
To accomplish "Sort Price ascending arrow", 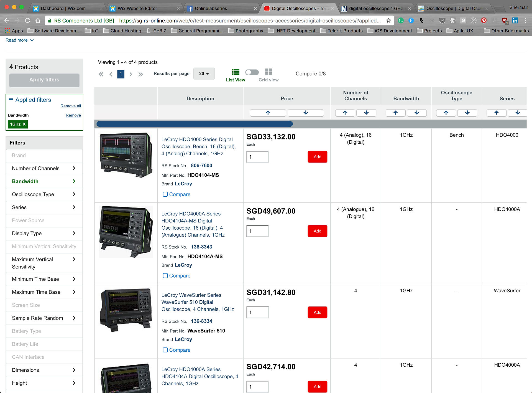I will pyautogui.click(x=268, y=113).
